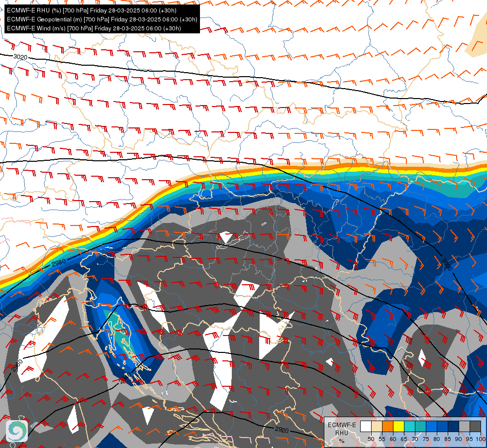Click the 3000 geopotential contour label
Viewport: 487px width, 448px height.
[447, 265]
